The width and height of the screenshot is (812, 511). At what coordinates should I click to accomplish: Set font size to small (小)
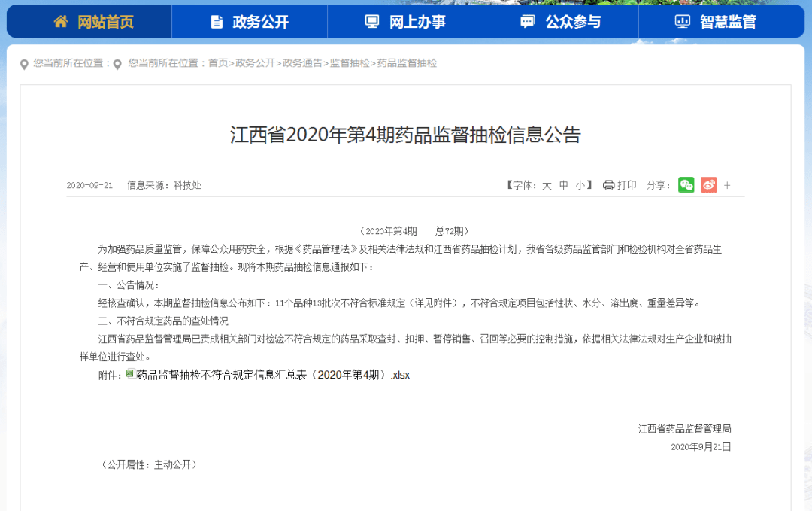580,185
